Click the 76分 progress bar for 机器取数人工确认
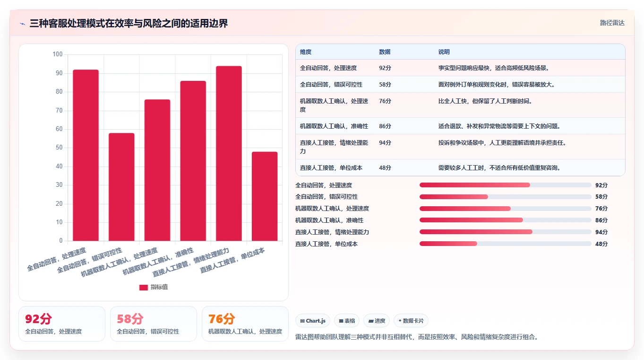The image size is (644, 360). pyautogui.click(x=506, y=209)
